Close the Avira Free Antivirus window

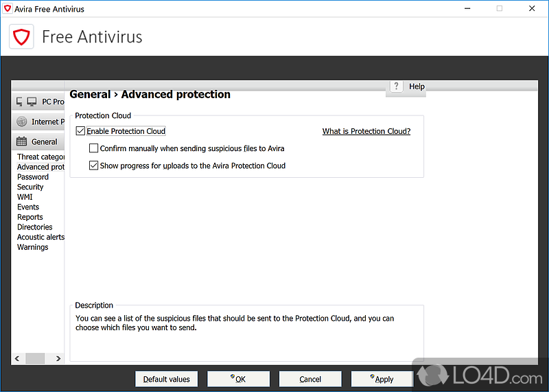click(532, 8)
